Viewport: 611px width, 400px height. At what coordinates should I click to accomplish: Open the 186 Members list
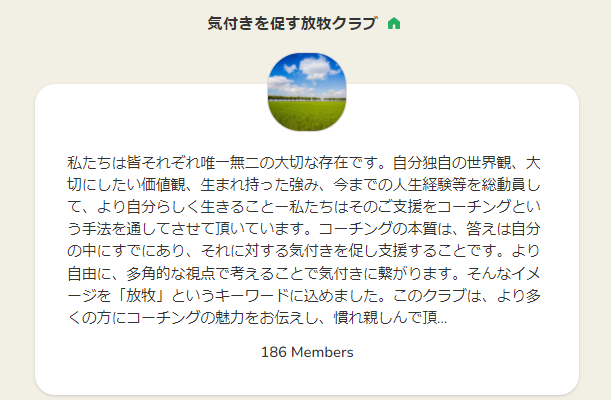306,352
